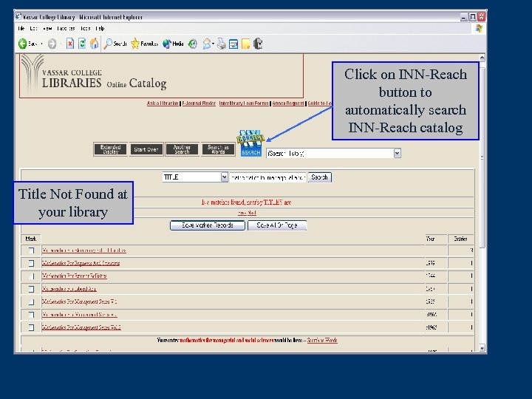The image size is (532, 399).
Task: Mark the Management Series Vol 1 checkbox
Action: [x=31, y=301]
